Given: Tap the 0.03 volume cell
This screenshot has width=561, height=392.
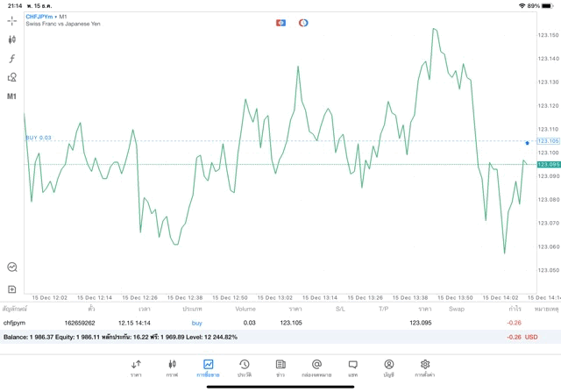Looking at the screenshot, I should coord(249,323).
